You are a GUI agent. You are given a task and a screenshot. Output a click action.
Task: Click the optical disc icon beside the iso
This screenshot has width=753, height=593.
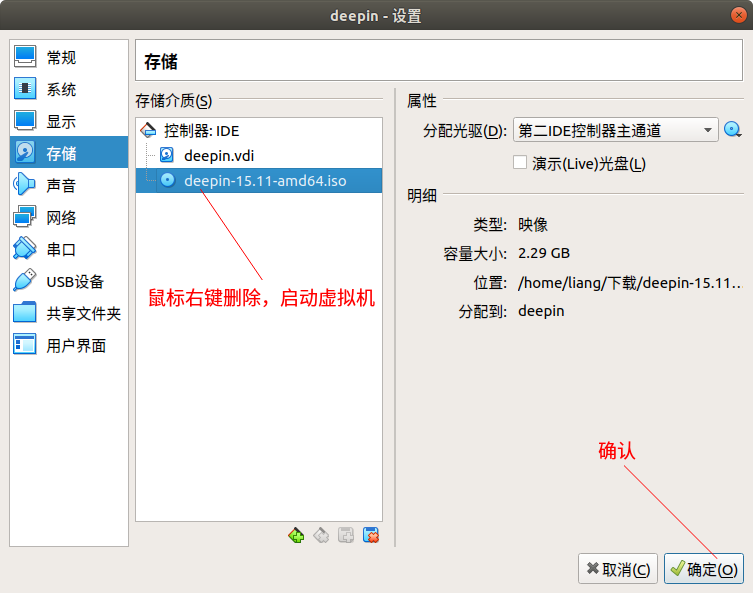pos(167,180)
